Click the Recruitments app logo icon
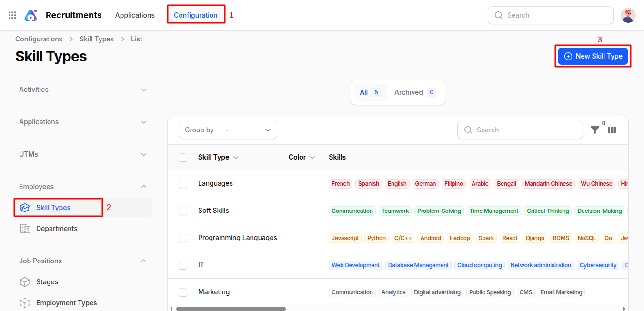644x311 pixels. click(31, 15)
